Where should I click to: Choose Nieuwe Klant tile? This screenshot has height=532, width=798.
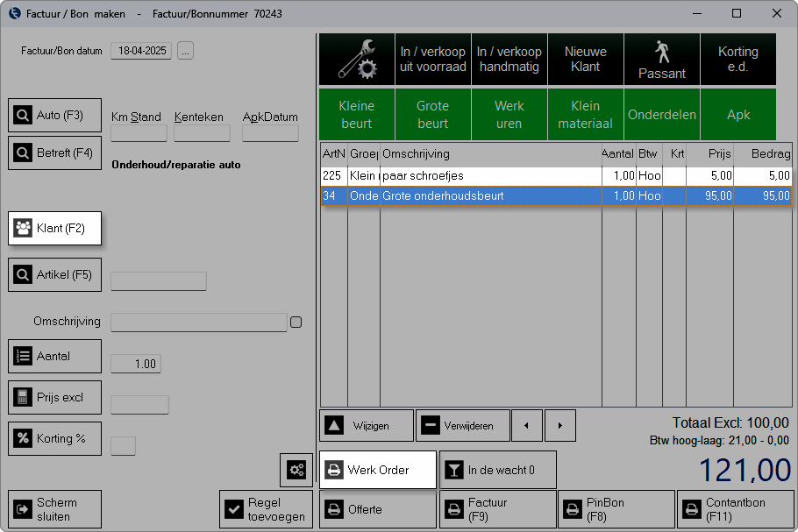pos(585,59)
